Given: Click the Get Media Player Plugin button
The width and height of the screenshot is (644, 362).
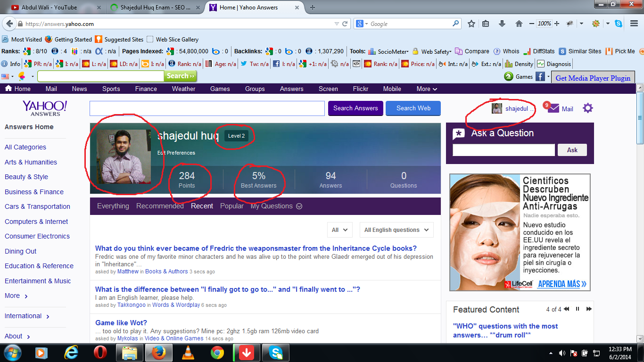Looking at the screenshot, I should [x=593, y=78].
